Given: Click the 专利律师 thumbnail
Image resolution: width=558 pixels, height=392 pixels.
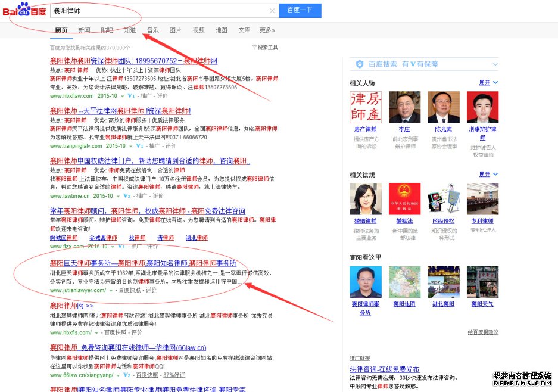Looking at the screenshot, I should [x=482, y=198].
